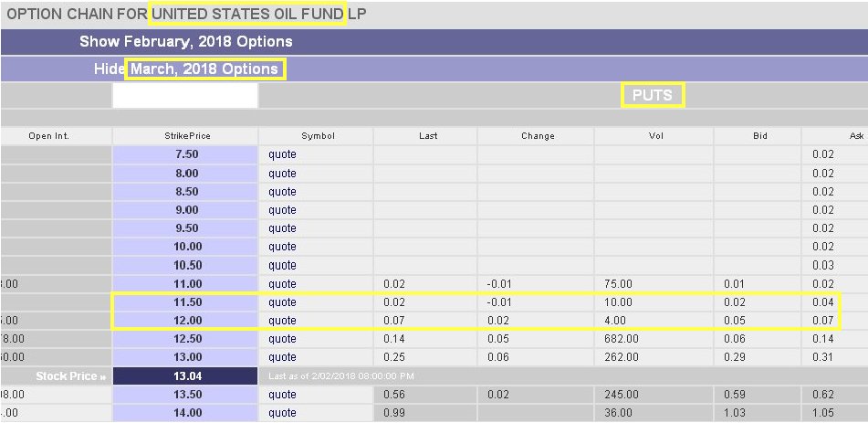The height and width of the screenshot is (423, 868).
Task: Click ask 0.31 in 13.00 row
Action: tap(822, 357)
